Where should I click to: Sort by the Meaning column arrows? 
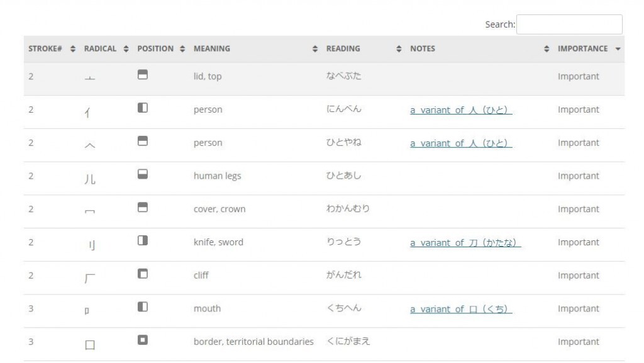point(315,49)
